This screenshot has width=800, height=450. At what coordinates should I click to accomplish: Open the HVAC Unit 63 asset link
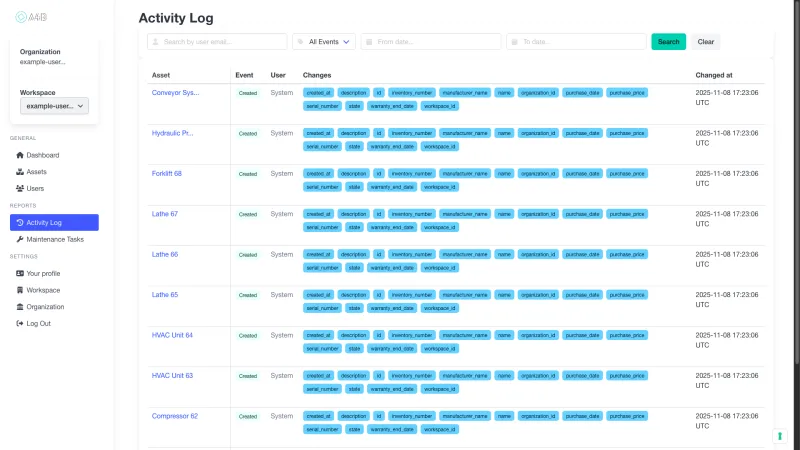[x=172, y=376]
